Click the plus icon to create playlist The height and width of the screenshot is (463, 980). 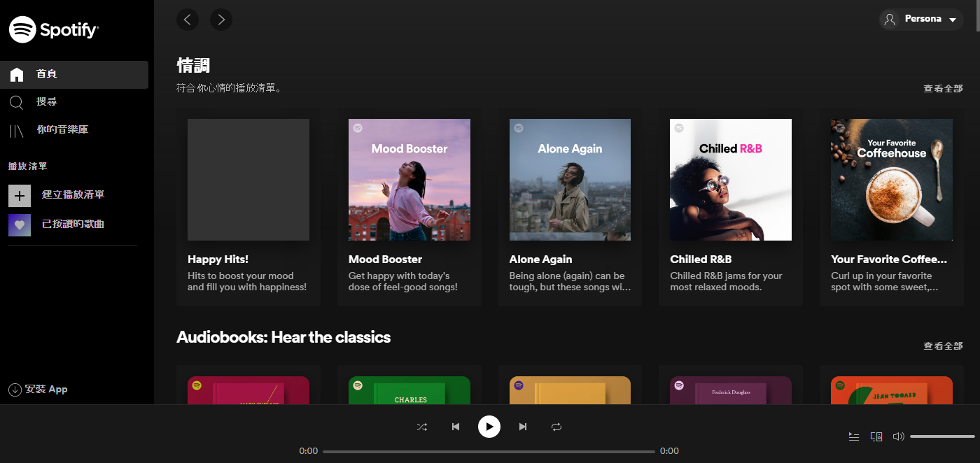tap(20, 195)
